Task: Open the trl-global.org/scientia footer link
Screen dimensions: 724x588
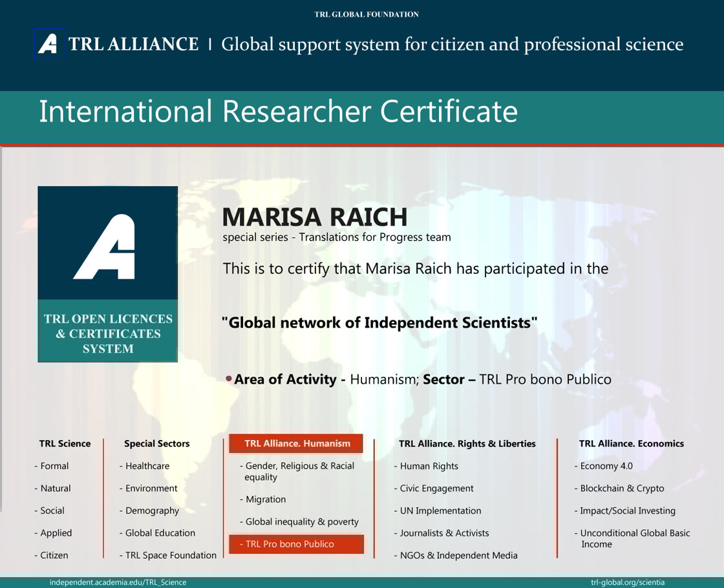Action: pyautogui.click(x=627, y=582)
